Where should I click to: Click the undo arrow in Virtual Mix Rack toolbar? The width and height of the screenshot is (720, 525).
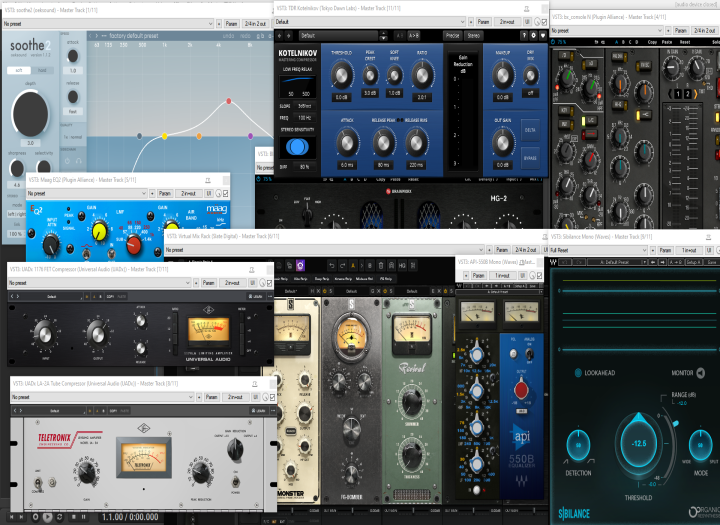tap(331, 265)
